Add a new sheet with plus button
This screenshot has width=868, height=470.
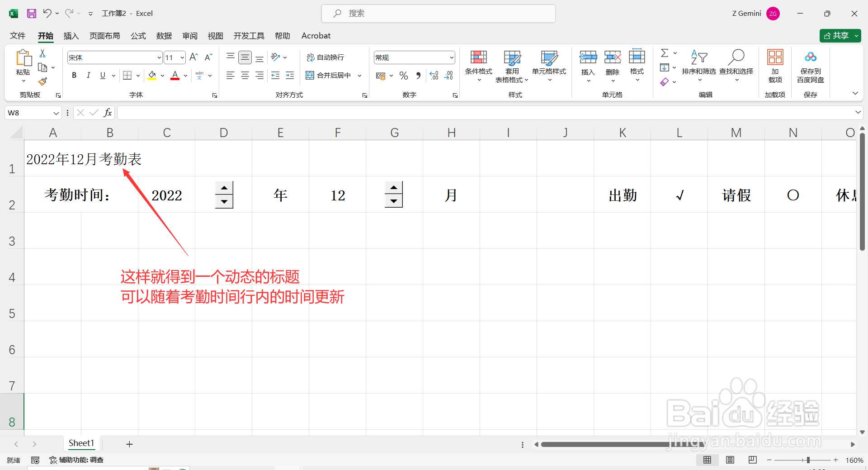(x=129, y=444)
